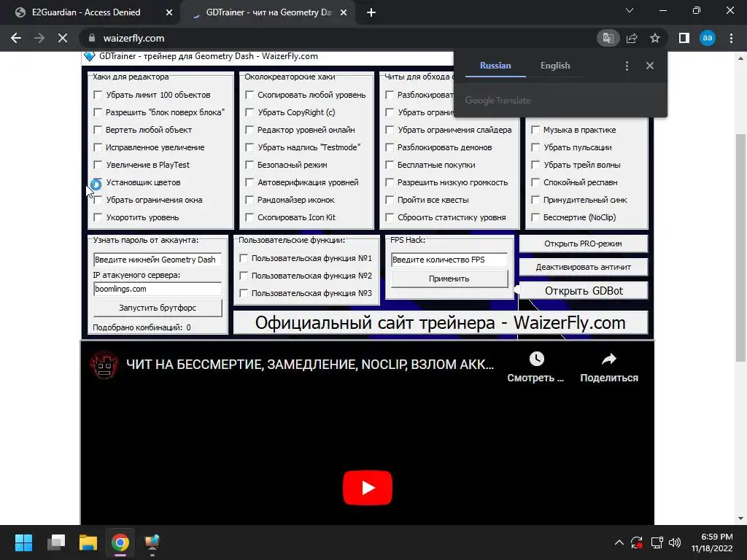Focus the Geometry Dash nickname field

(x=158, y=260)
